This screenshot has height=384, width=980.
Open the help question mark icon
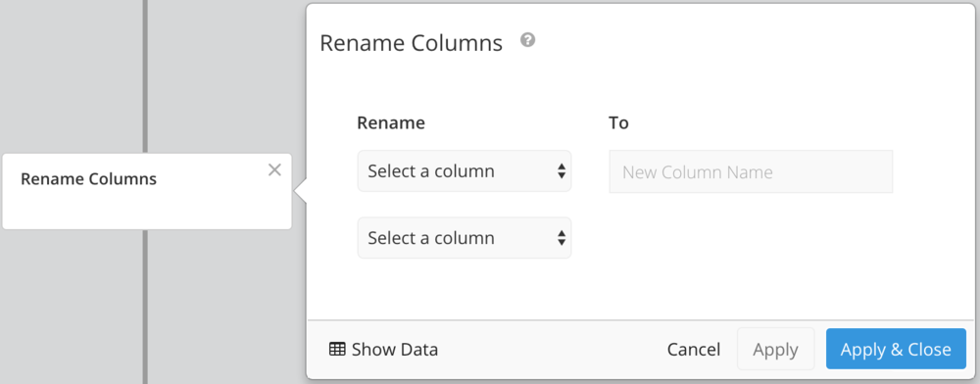click(x=528, y=41)
